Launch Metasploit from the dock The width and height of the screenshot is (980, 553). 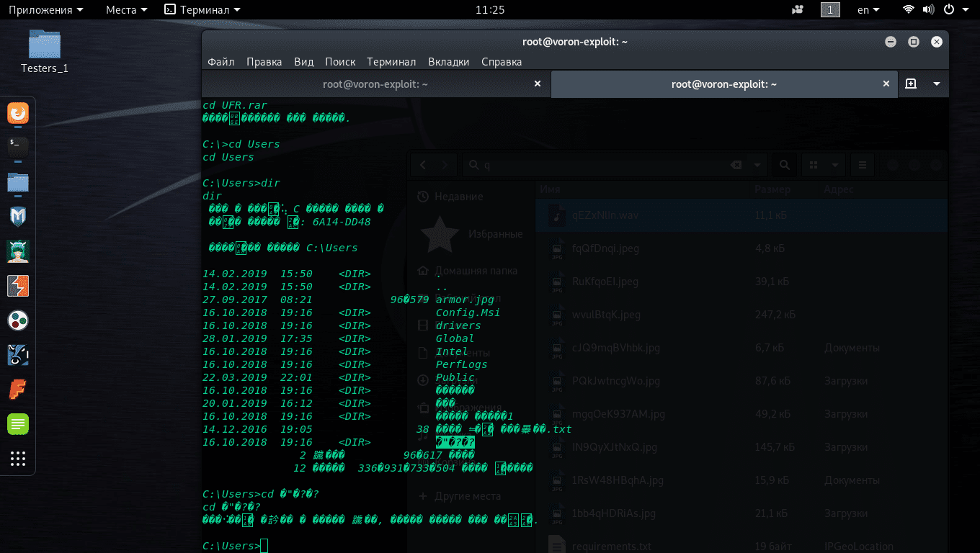coord(18,216)
